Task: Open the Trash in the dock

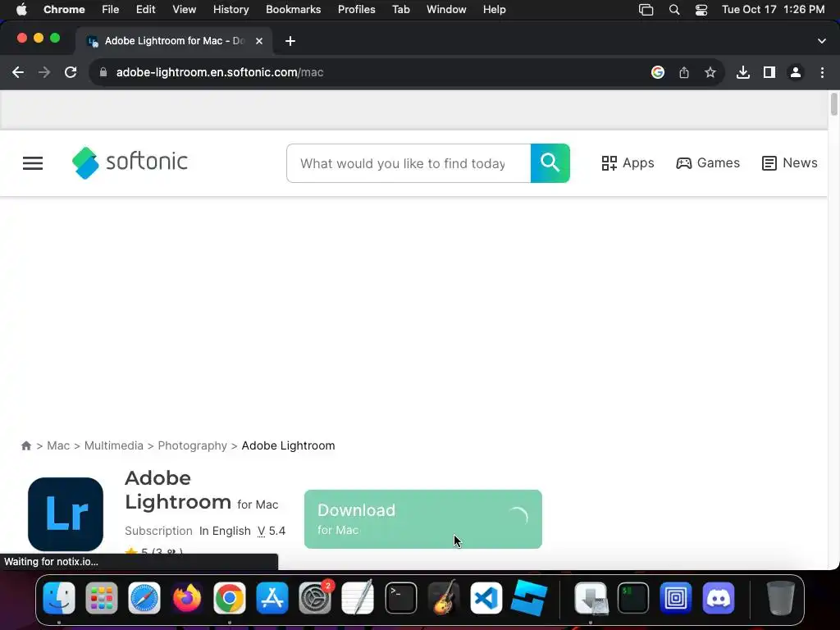Action: (x=781, y=598)
